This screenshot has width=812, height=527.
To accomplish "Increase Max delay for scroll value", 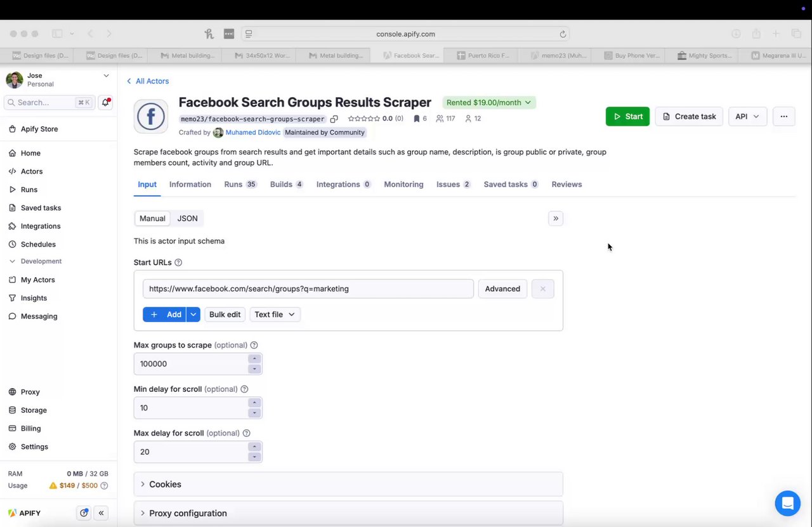I will [254, 447].
